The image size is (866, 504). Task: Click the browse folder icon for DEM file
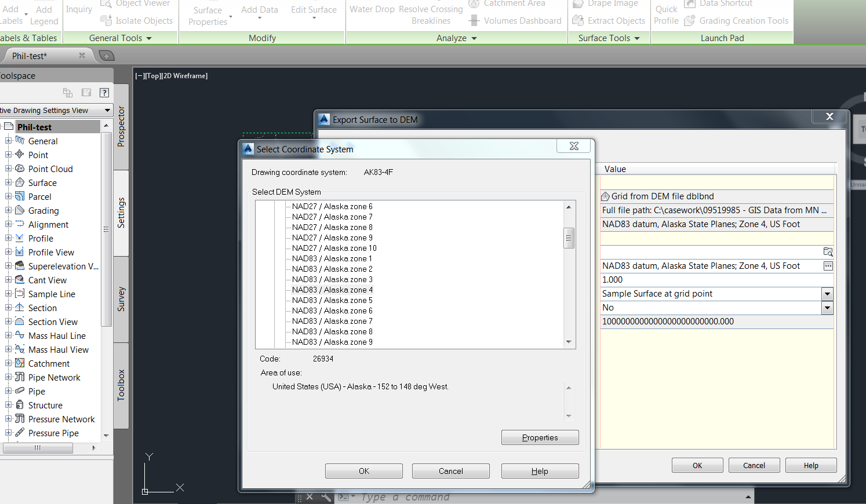[828, 251]
